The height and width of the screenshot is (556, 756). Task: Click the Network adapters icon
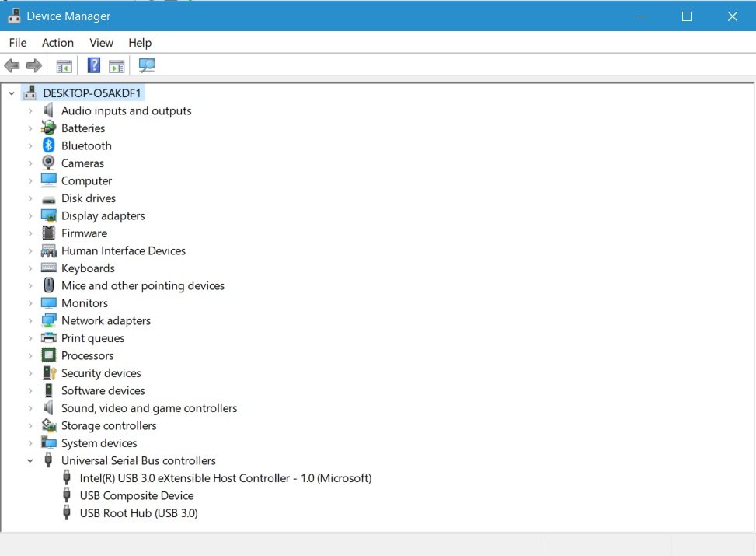coord(49,320)
